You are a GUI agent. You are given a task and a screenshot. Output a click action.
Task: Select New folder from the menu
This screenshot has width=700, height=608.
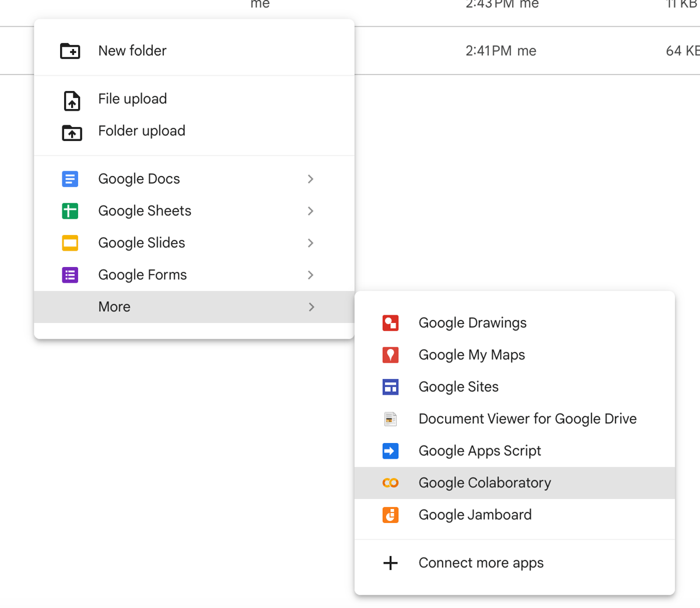[x=194, y=51]
